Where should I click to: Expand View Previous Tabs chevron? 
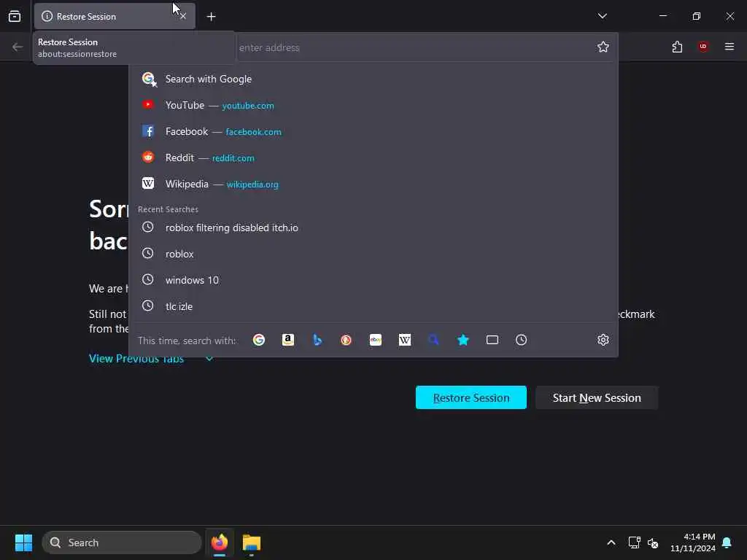209,359
